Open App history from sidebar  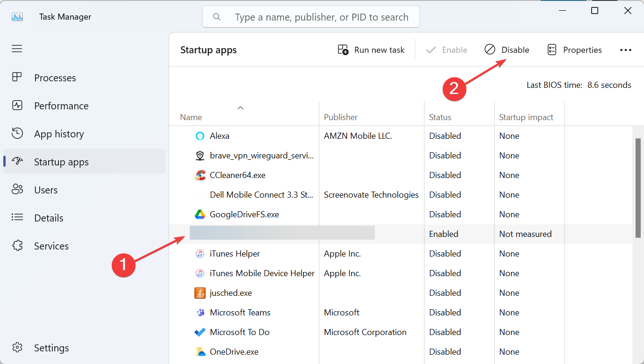58,134
